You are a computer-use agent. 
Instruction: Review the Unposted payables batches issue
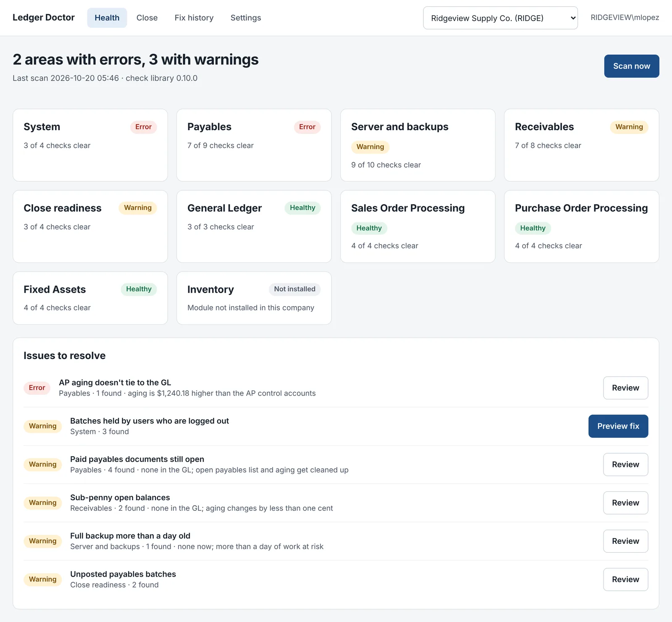pos(626,580)
